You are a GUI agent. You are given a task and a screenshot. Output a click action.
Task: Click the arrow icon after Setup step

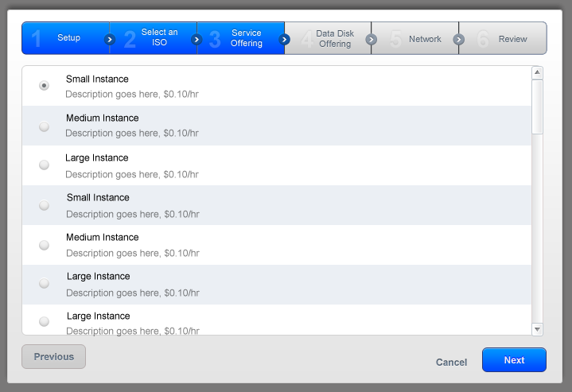[110, 39]
